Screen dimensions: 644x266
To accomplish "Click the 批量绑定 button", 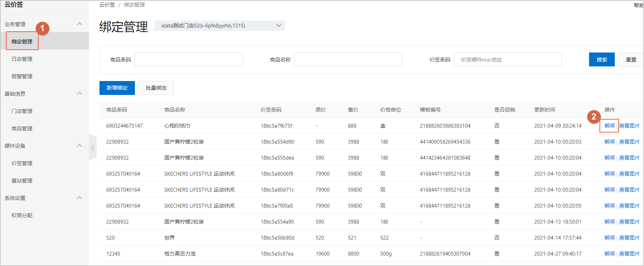I will click(156, 88).
